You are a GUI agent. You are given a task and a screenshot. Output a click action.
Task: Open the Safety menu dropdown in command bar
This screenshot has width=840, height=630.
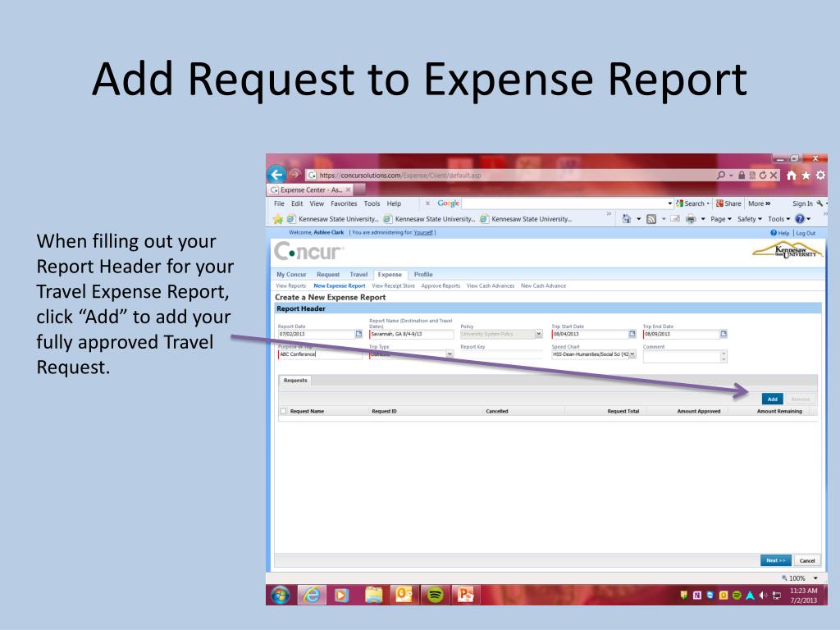point(750,218)
